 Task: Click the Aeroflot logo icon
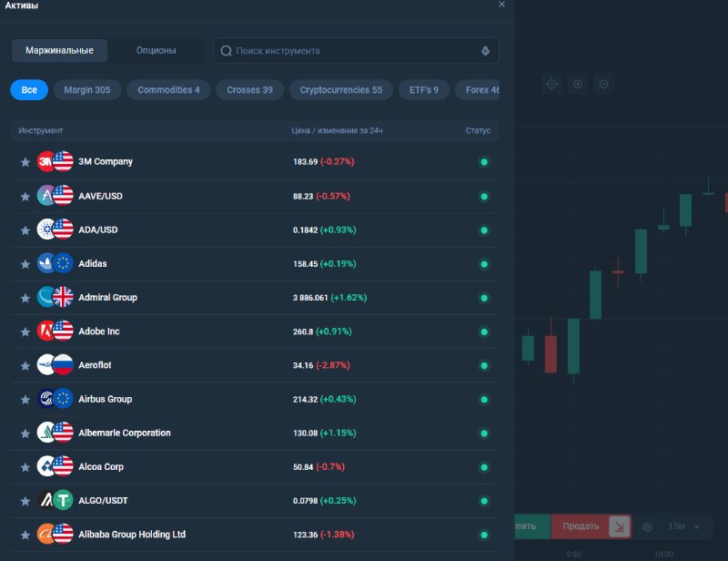[x=46, y=365]
